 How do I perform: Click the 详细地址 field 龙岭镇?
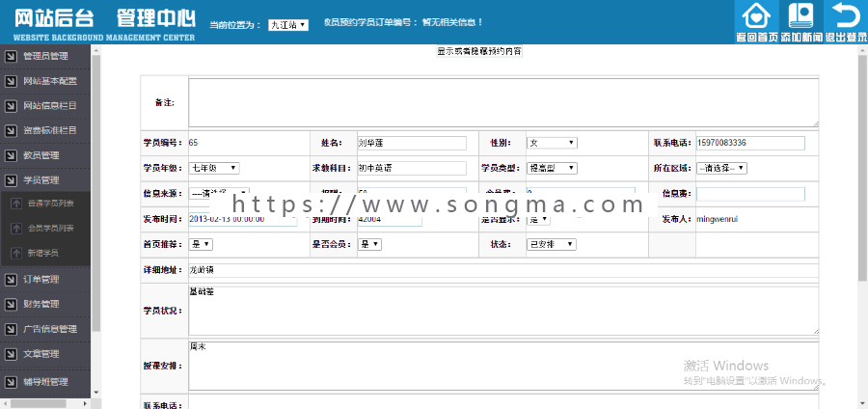[x=503, y=271]
